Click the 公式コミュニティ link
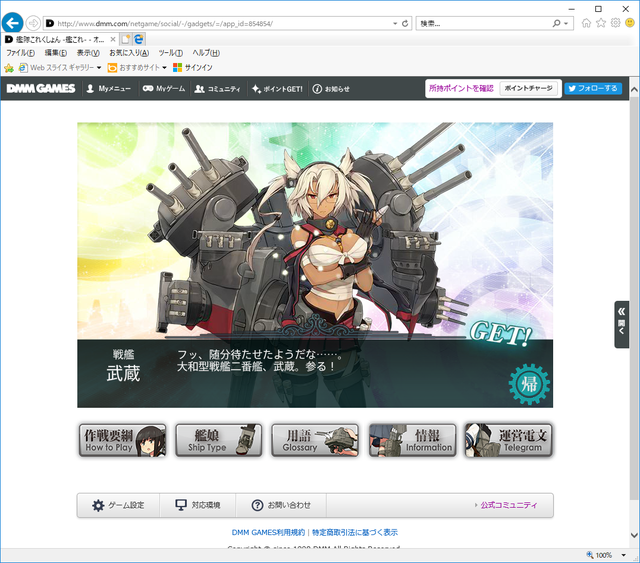 pyautogui.click(x=509, y=505)
